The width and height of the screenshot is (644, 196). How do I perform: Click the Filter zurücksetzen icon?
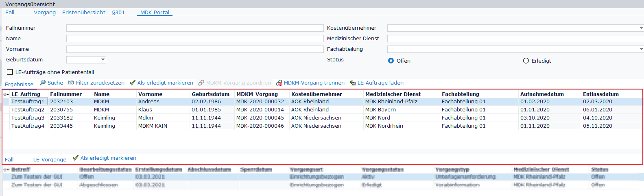(x=71, y=83)
